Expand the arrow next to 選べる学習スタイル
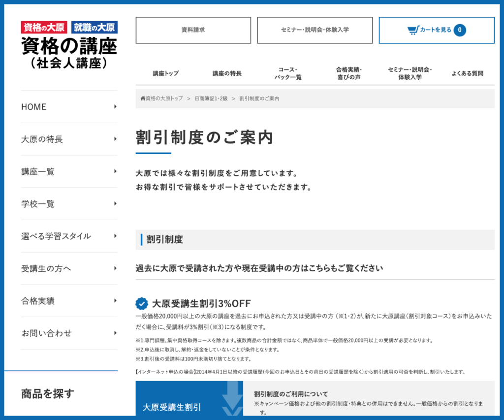The height and width of the screenshot is (420, 504). (x=115, y=236)
